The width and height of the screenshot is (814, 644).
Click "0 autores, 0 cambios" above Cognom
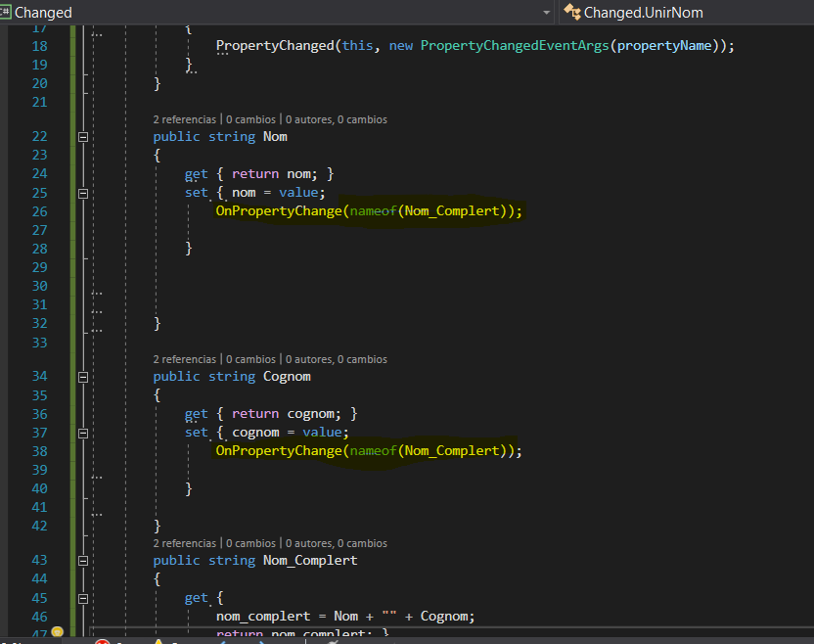(336, 359)
